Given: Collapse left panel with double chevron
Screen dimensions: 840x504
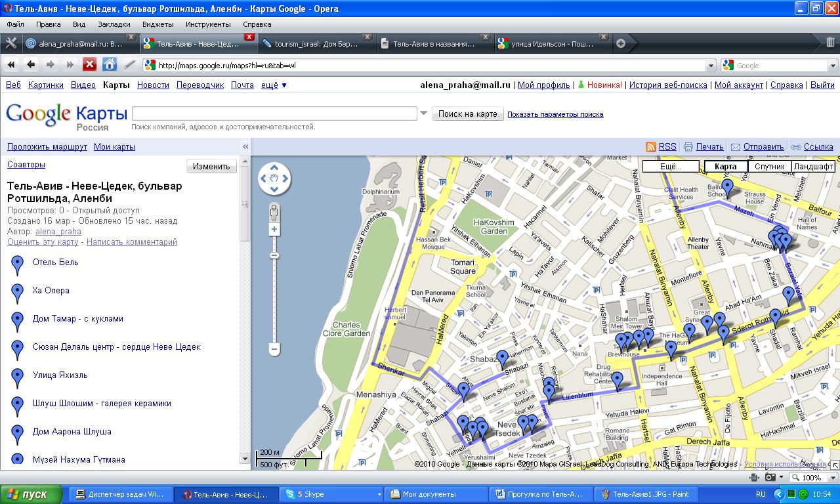Looking at the screenshot, I should coord(245,147).
